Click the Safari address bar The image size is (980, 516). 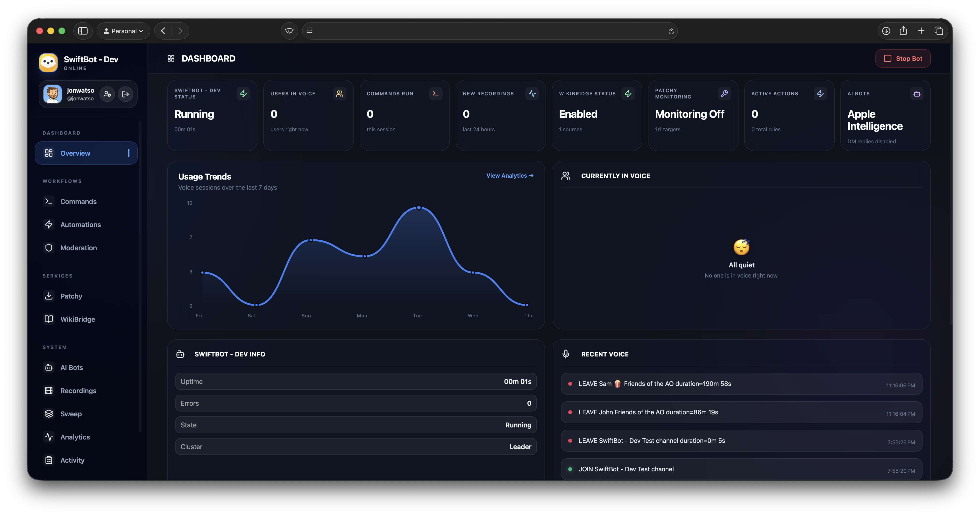pyautogui.click(x=490, y=31)
